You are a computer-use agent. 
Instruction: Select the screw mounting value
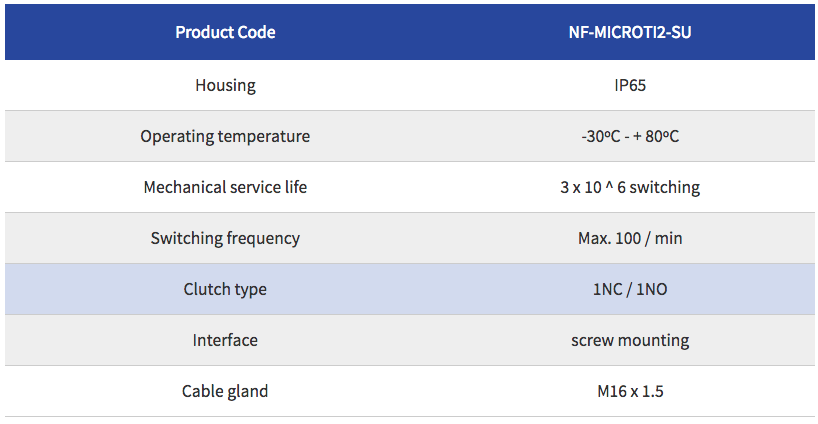pyautogui.click(x=630, y=341)
